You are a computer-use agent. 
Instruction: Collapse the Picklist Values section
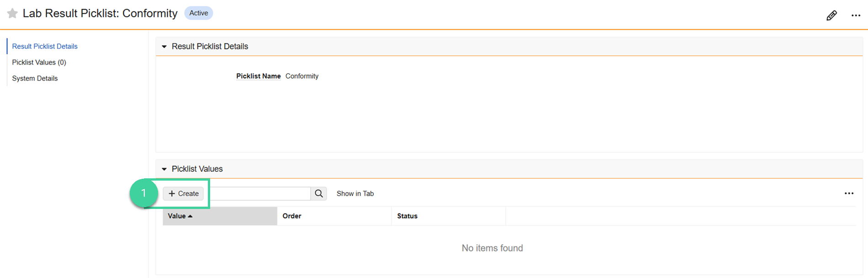[164, 169]
